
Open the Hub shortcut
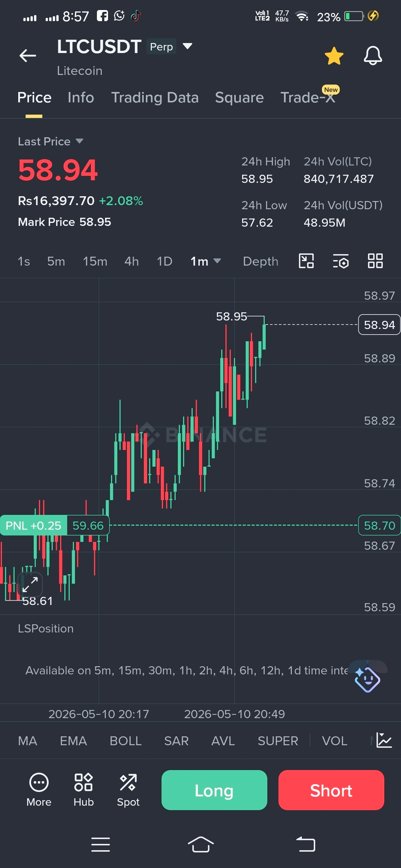click(x=84, y=790)
